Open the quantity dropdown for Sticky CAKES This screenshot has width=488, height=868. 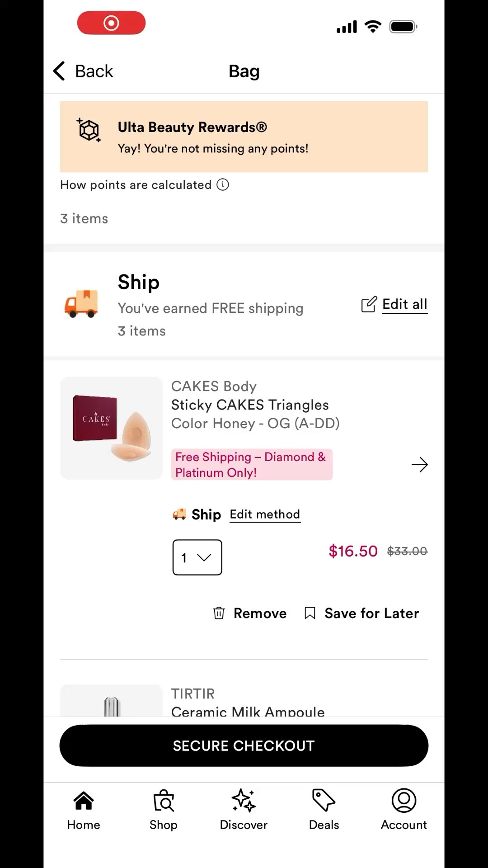coord(197,557)
